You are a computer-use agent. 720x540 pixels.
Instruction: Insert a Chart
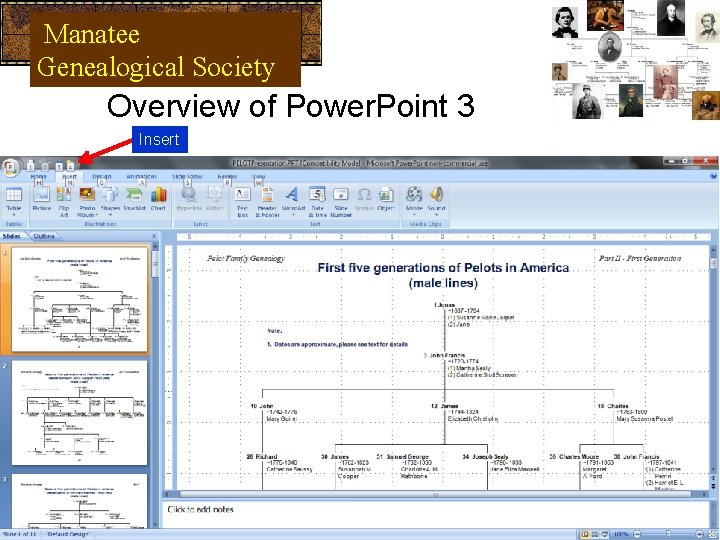tap(158, 199)
